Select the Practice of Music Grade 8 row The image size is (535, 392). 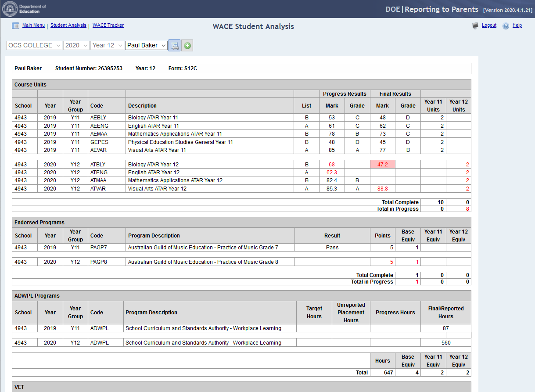(203, 262)
